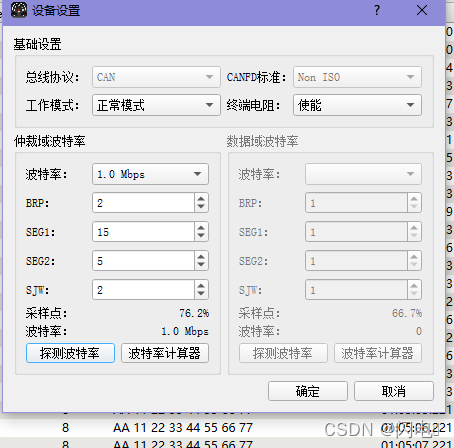Click the device settings dialog app icon
The width and height of the screenshot is (454, 448).
(19, 10)
